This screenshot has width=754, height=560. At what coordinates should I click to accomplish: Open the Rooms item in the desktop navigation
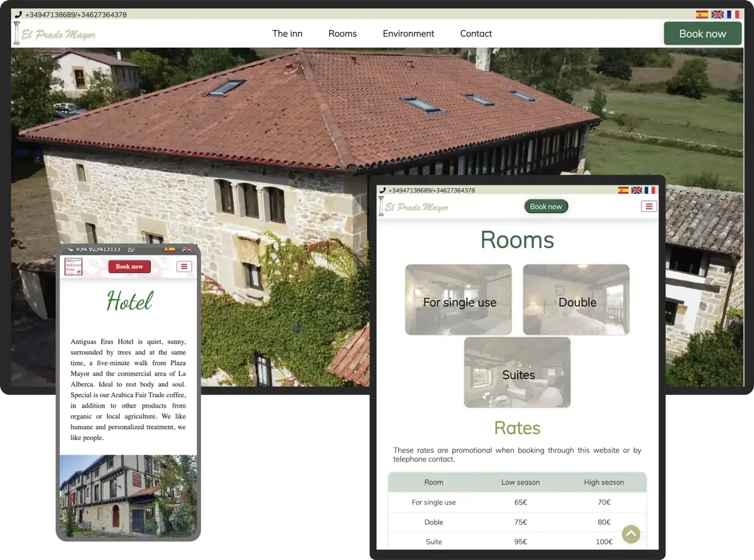[x=342, y=34]
